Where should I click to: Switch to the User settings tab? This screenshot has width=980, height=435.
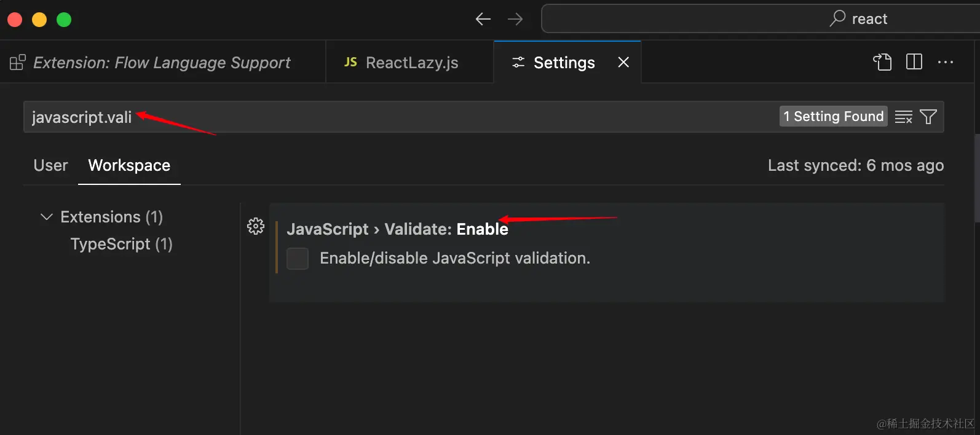pyautogui.click(x=50, y=165)
